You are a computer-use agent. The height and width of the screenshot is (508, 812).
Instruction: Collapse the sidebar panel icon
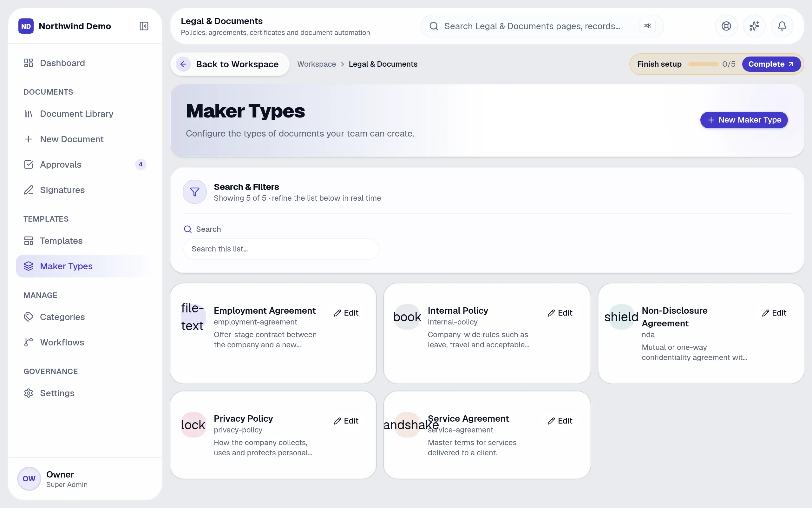point(144,26)
